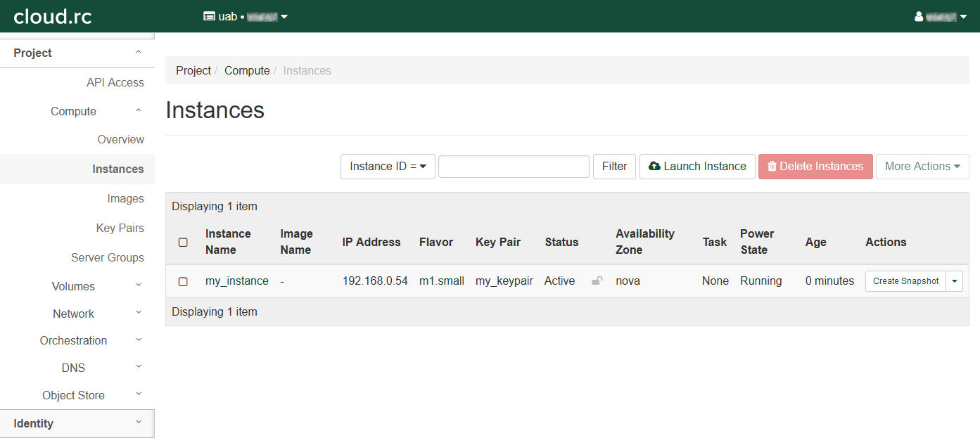Go to Images in the sidebar

(x=125, y=198)
